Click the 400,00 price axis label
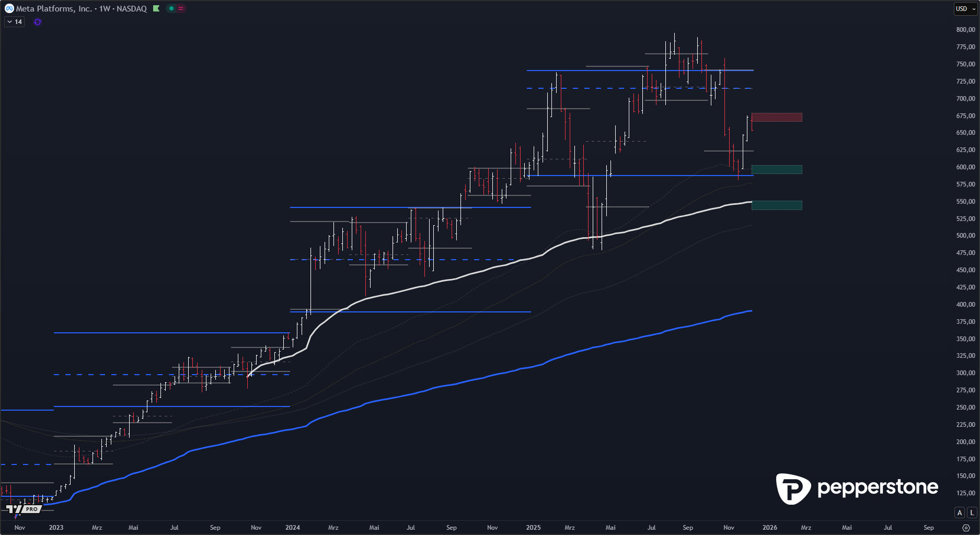The width and height of the screenshot is (980, 535). click(x=966, y=305)
